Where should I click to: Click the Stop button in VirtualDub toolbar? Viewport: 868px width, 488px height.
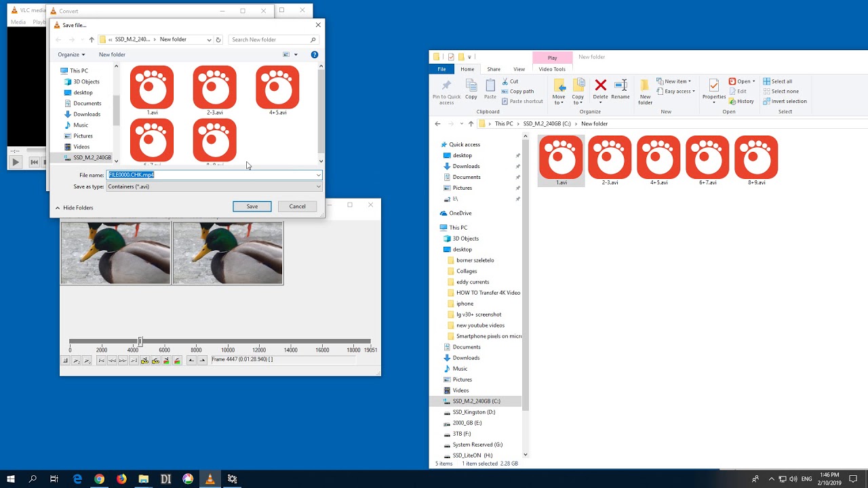click(x=65, y=361)
